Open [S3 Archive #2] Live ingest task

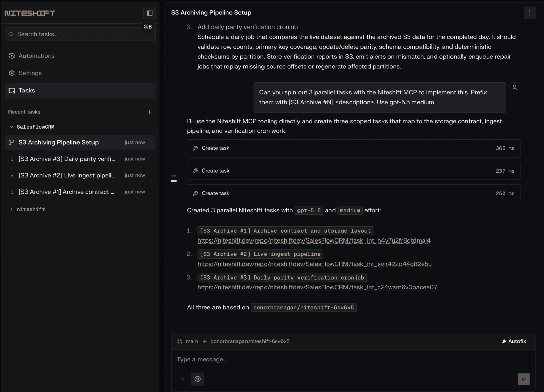click(80, 176)
